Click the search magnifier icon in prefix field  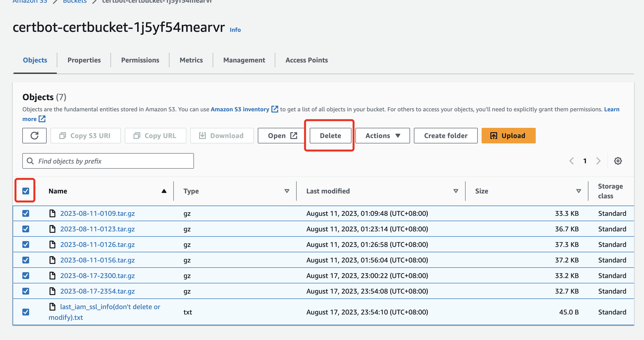pyautogui.click(x=30, y=161)
